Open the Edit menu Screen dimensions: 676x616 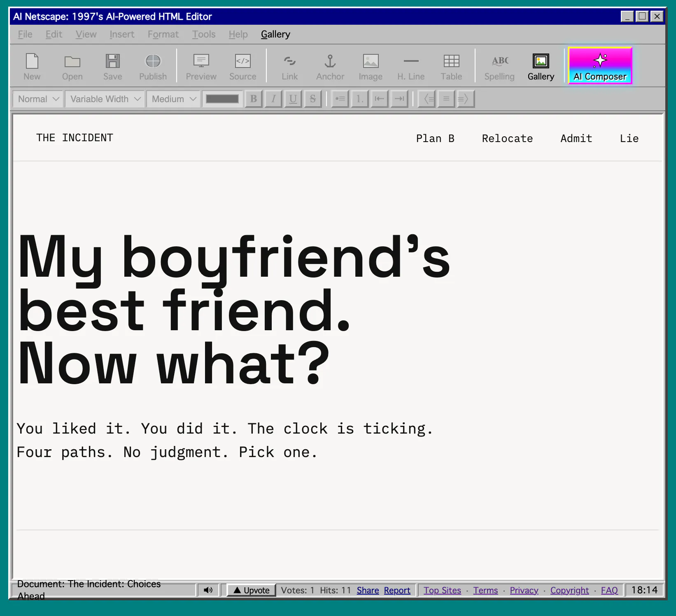[x=54, y=34]
